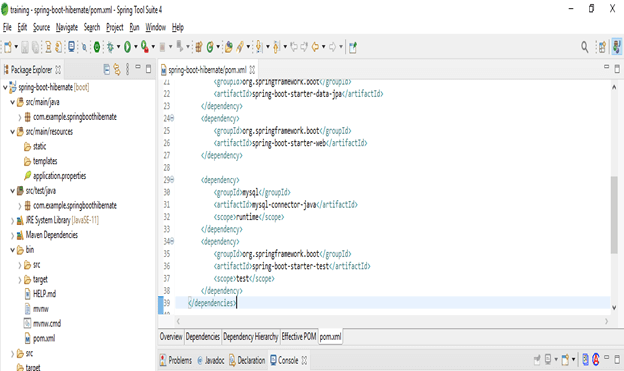Maximize the editor area
This screenshot has width=624, height=371.
tap(617, 69)
